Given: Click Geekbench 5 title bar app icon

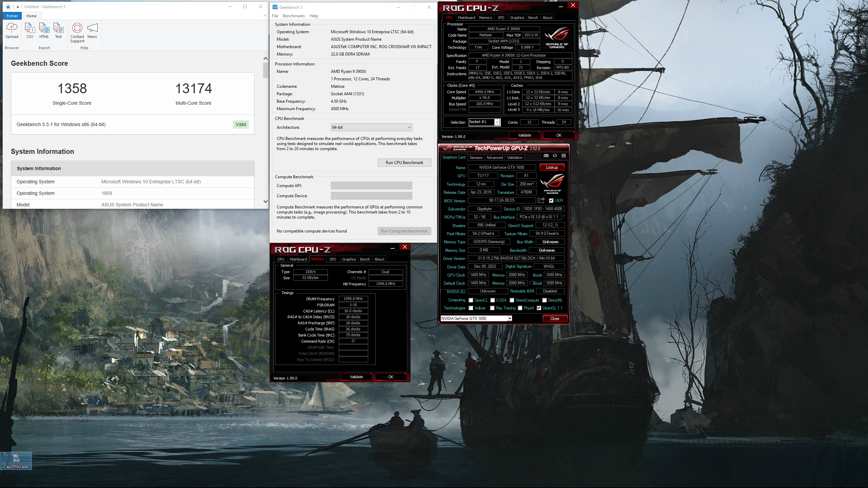Looking at the screenshot, I should coord(275,7).
